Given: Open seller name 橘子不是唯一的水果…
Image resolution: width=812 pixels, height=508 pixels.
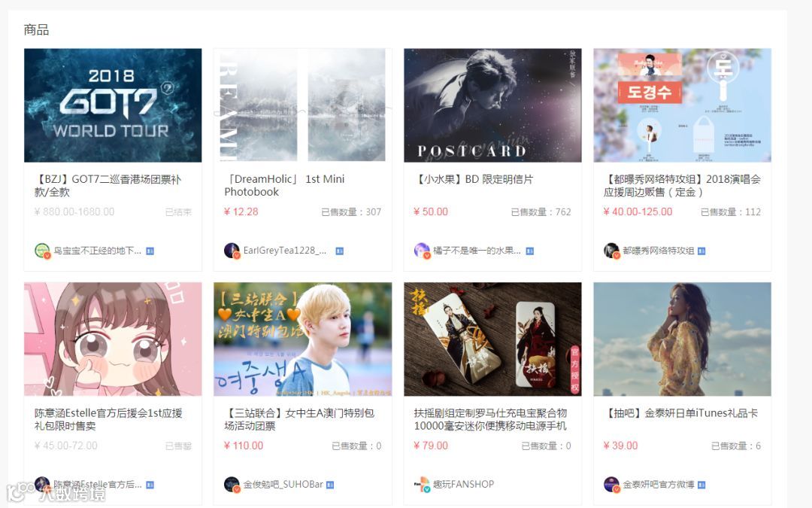Looking at the screenshot, I should 477,251.
